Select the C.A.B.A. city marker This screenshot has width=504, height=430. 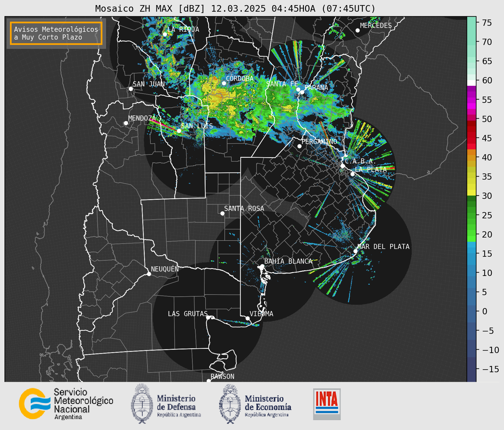tap(343, 166)
